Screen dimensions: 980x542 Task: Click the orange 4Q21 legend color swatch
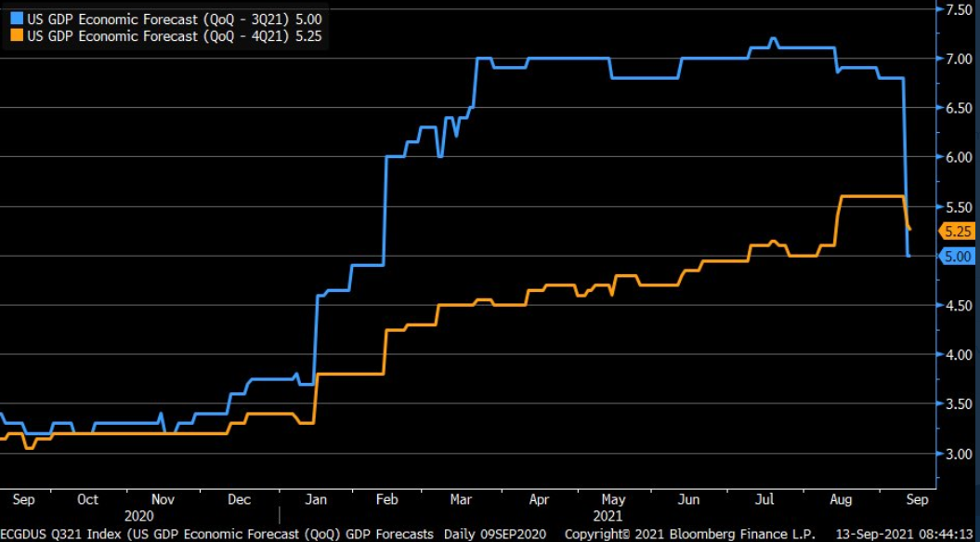pyautogui.click(x=17, y=36)
